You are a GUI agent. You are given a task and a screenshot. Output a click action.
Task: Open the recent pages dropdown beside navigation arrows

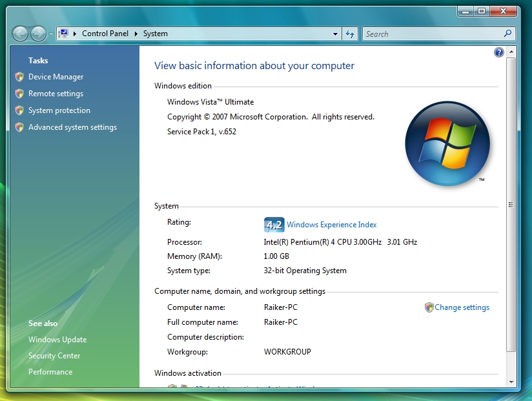point(50,34)
